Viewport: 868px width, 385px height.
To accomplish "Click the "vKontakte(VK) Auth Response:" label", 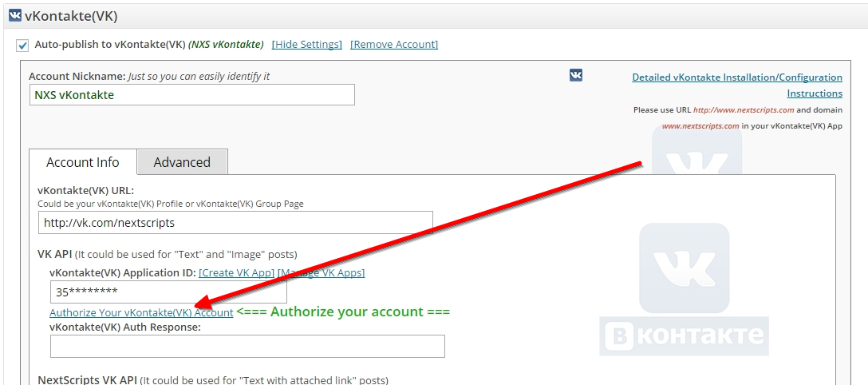I will 124,327.
